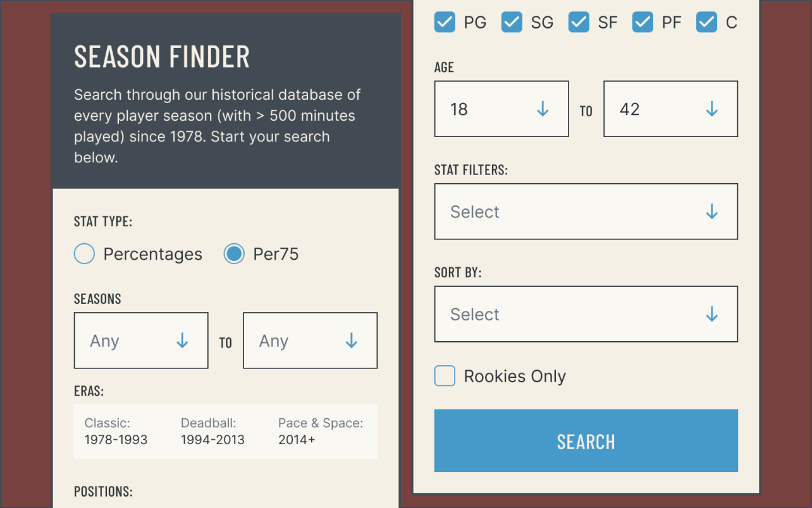Open the minimum age dropdown showing 18
This screenshot has height=508, width=812.
click(501, 109)
